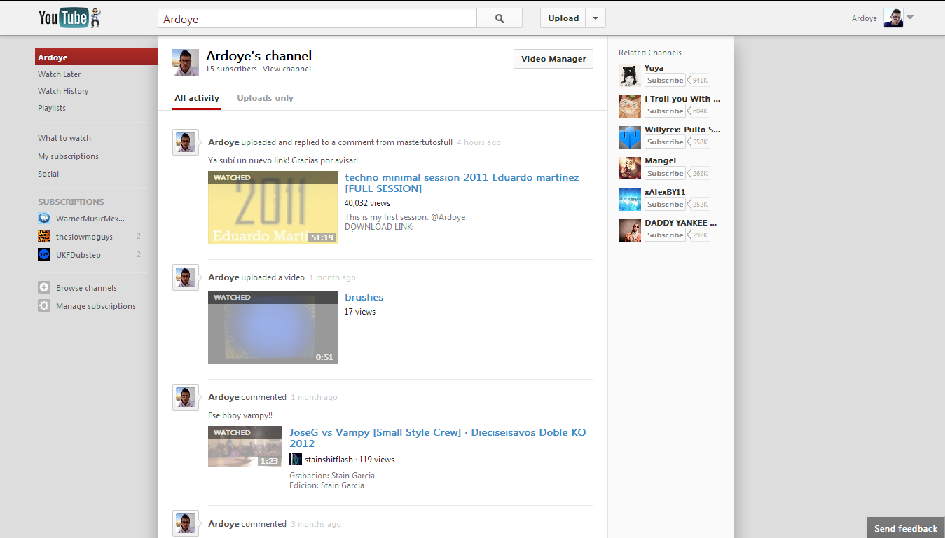Click Willyrex channel thumbnail
This screenshot has height=538, width=945.
(630, 137)
